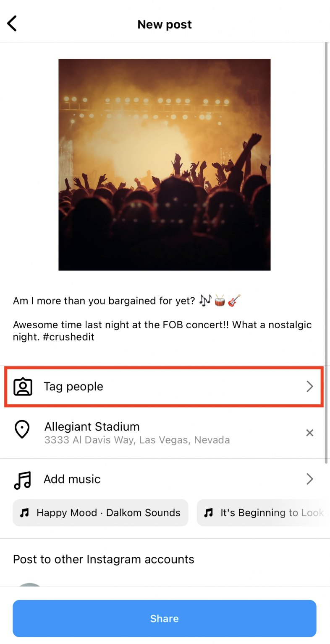This screenshot has height=644, width=330.
Task: Tap the concert photo thumbnail
Action: click(165, 164)
